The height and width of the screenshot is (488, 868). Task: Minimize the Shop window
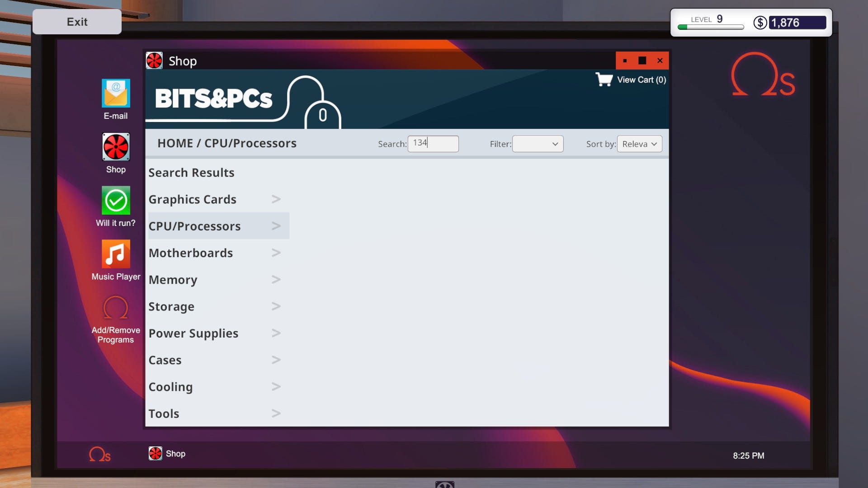click(x=625, y=61)
